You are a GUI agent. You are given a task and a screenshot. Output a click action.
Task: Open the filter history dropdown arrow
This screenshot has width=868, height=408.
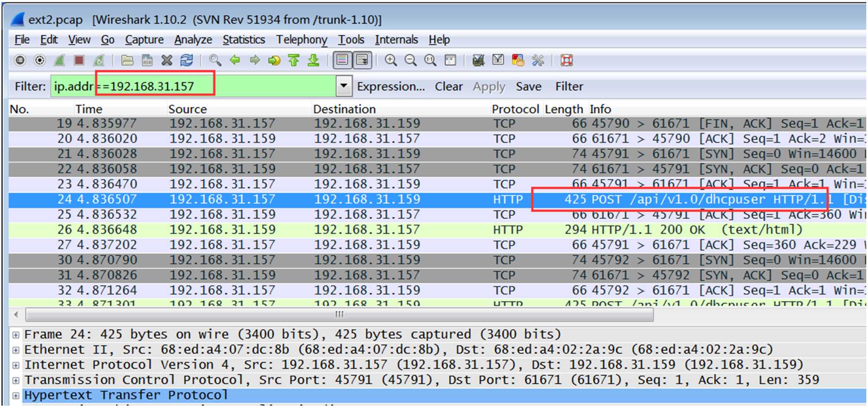pyautogui.click(x=344, y=86)
